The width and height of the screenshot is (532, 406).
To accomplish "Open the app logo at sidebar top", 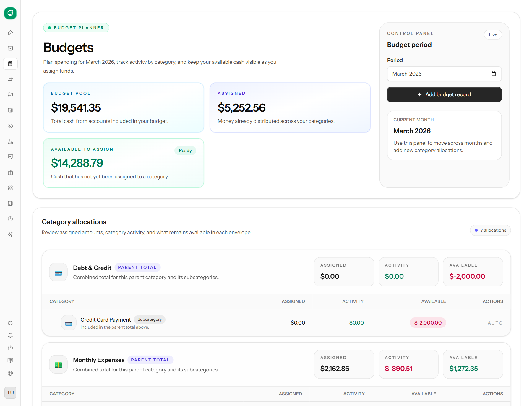I will 10,13.
